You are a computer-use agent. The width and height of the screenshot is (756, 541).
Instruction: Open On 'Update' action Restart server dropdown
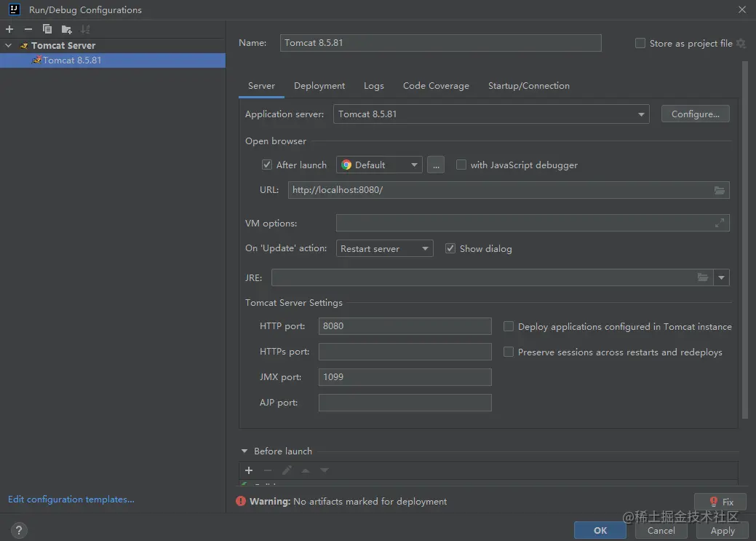(x=384, y=248)
